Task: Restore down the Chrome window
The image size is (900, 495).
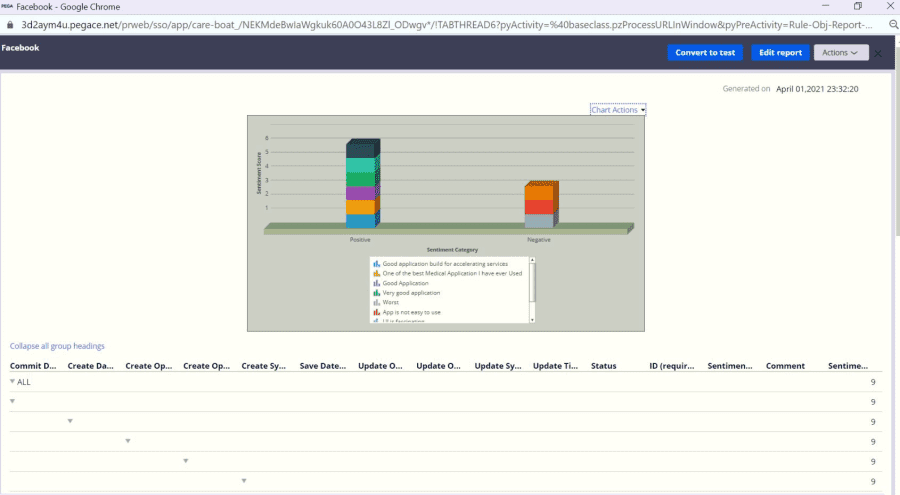Action: [x=858, y=6]
